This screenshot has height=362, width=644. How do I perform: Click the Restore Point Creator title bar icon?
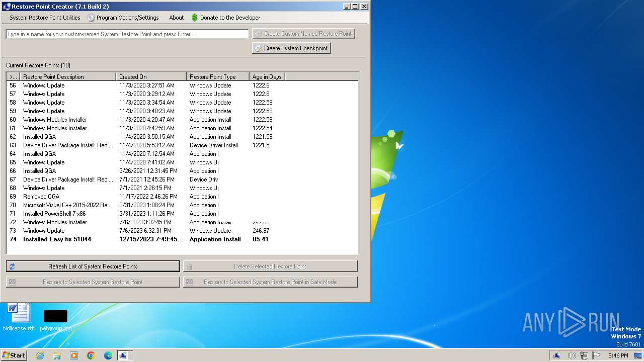click(7, 7)
